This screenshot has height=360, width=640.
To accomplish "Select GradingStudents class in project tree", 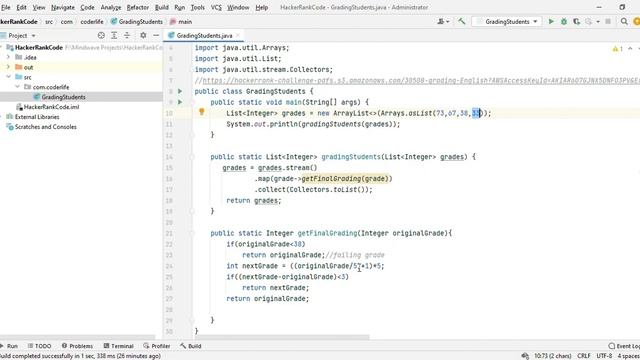I will click(x=63, y=97).
